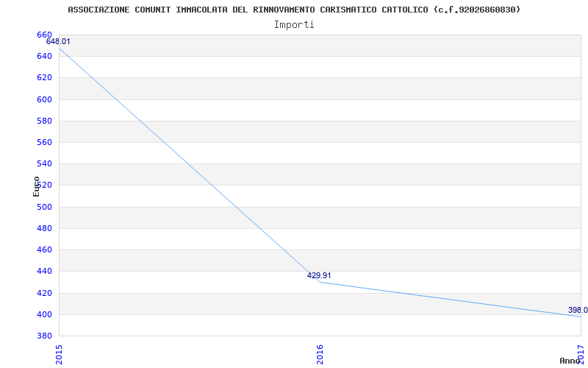This screenshot has width=588, height=368.
Task: Click the 600 y-axis tick label
Action: [x=44, y=99]
